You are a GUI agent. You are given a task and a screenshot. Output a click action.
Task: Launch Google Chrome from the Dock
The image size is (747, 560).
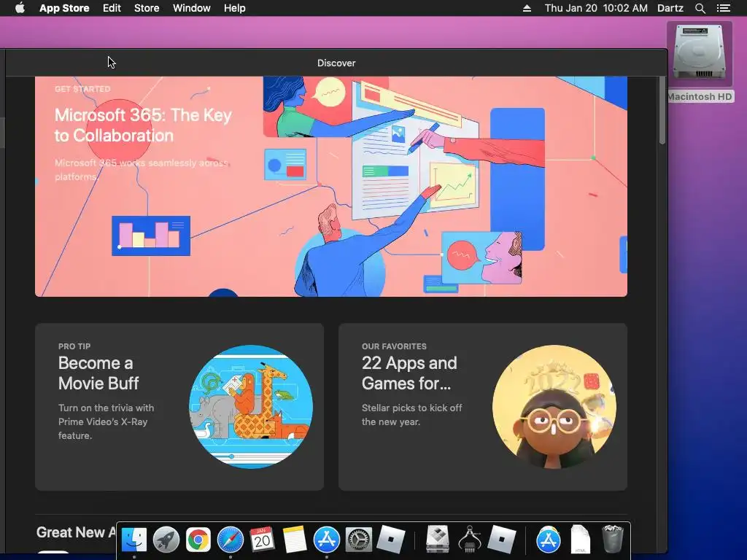coord(198,540)
